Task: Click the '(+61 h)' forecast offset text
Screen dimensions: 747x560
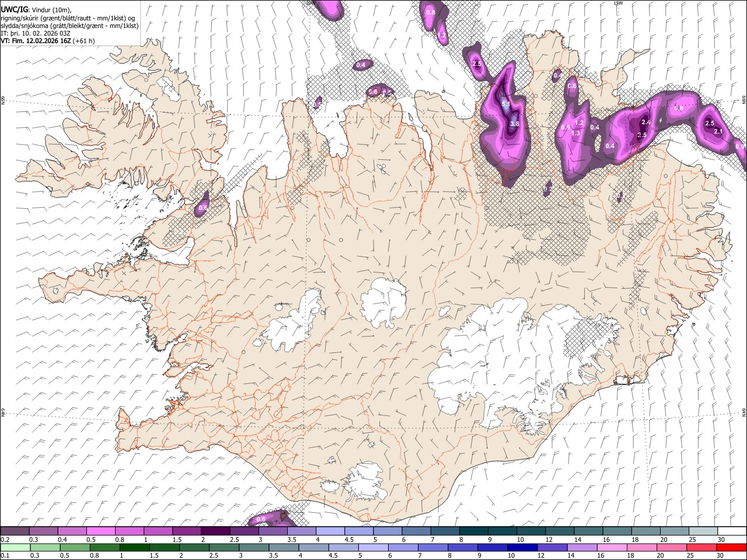Action: [84, 41]
